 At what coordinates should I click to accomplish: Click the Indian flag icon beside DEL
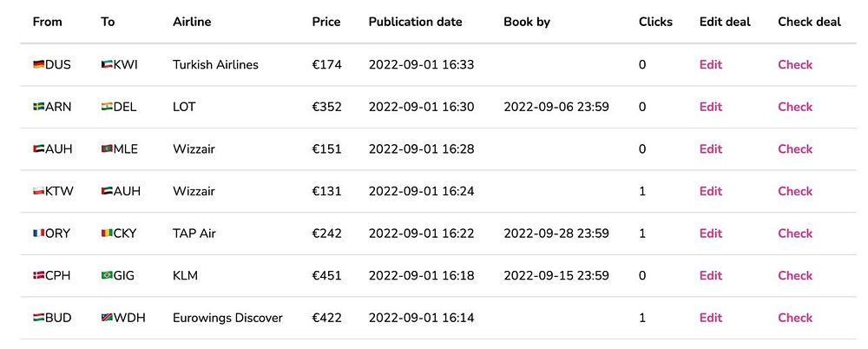[x=107, y=107]
